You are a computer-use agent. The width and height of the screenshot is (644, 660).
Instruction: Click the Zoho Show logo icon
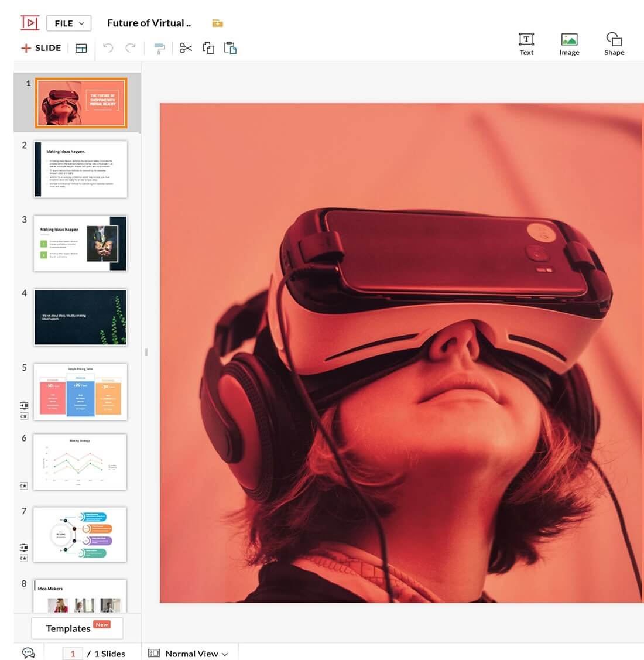click(30, 23)
